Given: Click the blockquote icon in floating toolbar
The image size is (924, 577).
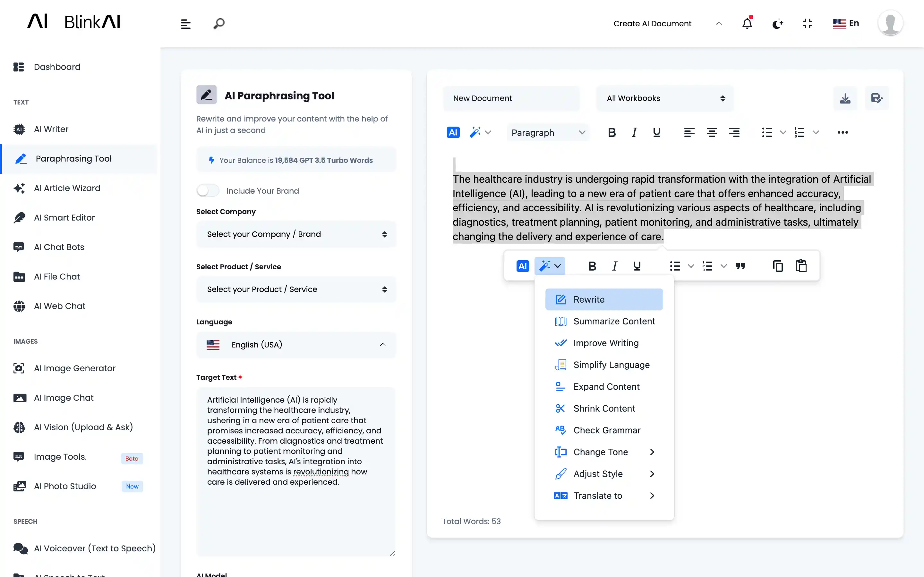Looking at the screenshot, I should [x=740, y=266].
